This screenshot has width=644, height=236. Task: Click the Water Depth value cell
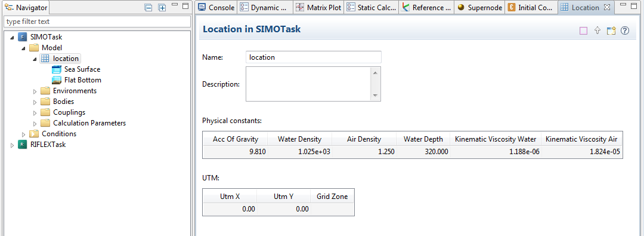(423, 152)
